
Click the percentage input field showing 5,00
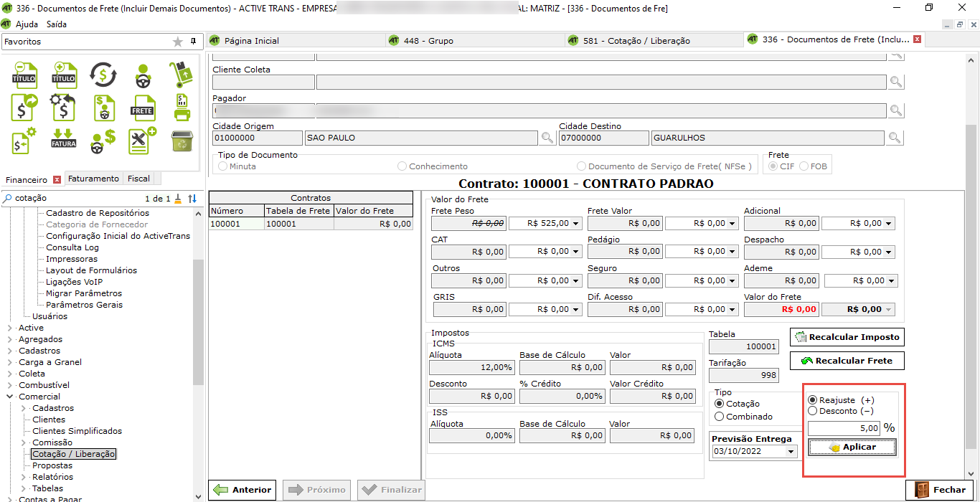844,428
